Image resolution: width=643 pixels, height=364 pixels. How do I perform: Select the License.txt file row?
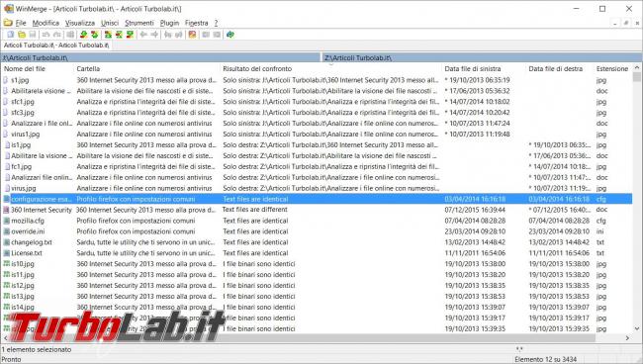click(316, 253)
